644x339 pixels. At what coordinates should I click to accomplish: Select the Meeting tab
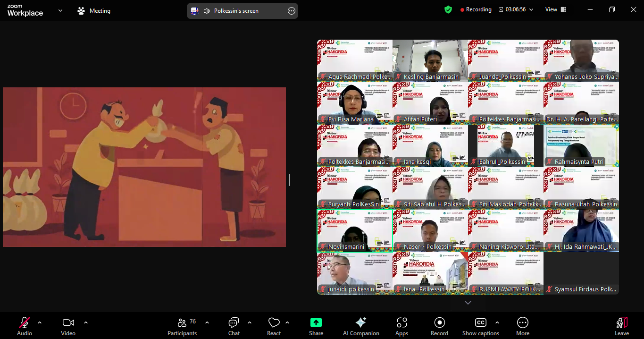pyautogui.click(x=93, y=10)
